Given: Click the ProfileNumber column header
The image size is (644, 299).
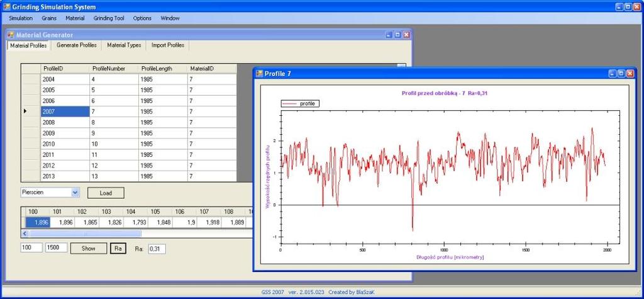Looking at the screenshot, I should point(114,69).
